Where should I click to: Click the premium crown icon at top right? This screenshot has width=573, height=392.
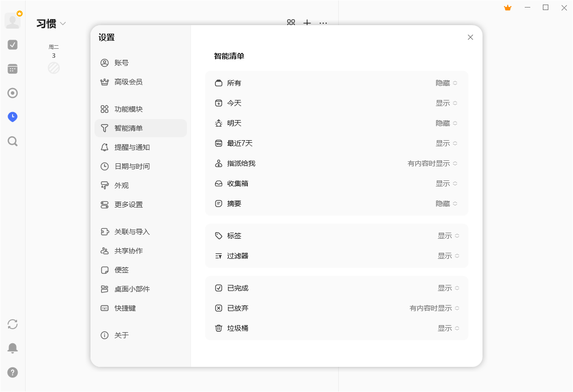(x=507, y=8)
